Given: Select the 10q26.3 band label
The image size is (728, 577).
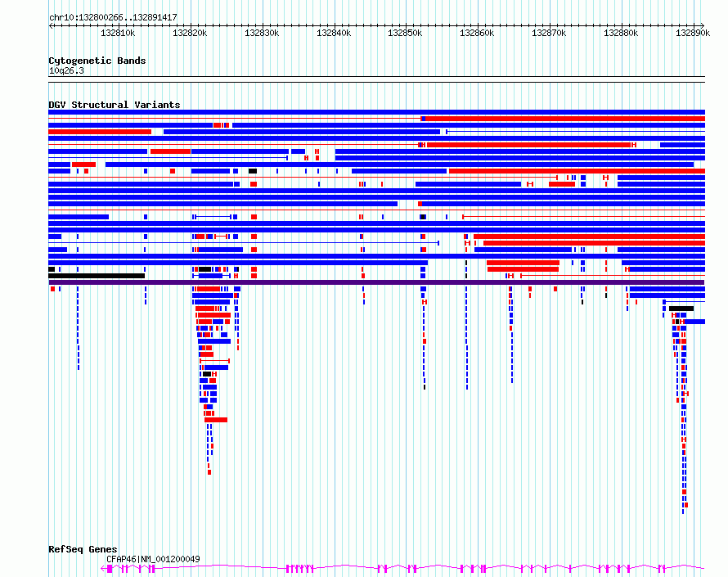Looking at the screenshot, I should coord(66,70).
